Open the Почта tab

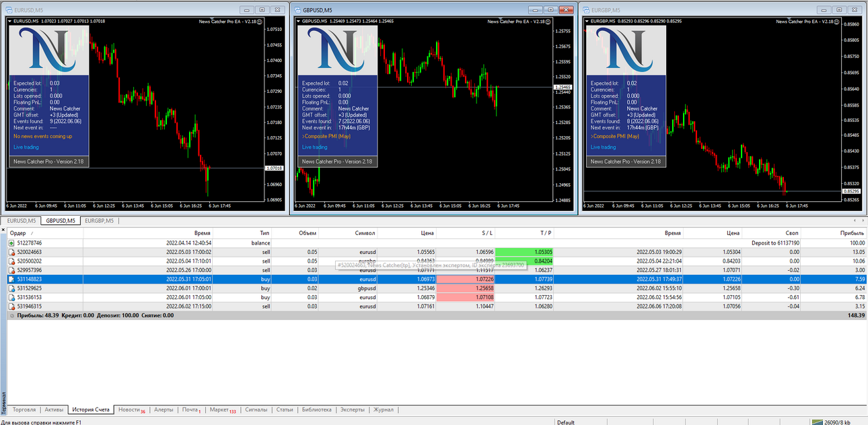(x=191, y=410)
